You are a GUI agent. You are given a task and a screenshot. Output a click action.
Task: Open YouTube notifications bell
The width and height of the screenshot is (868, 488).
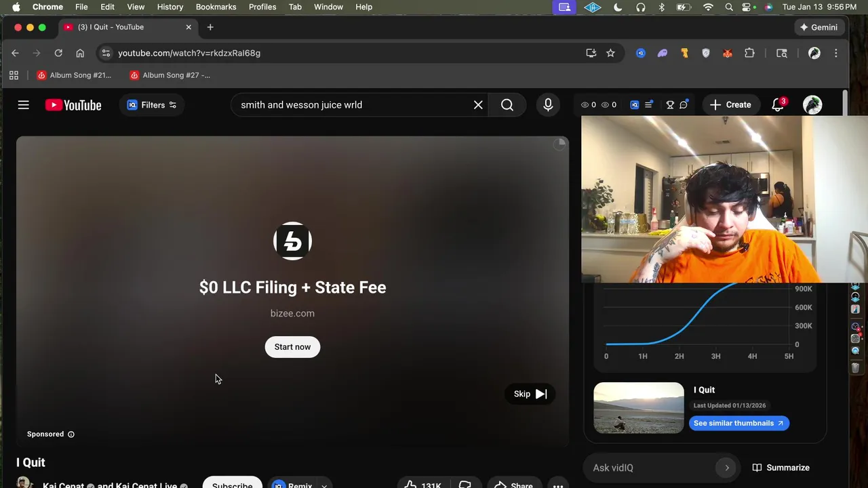tap(778, 105)
